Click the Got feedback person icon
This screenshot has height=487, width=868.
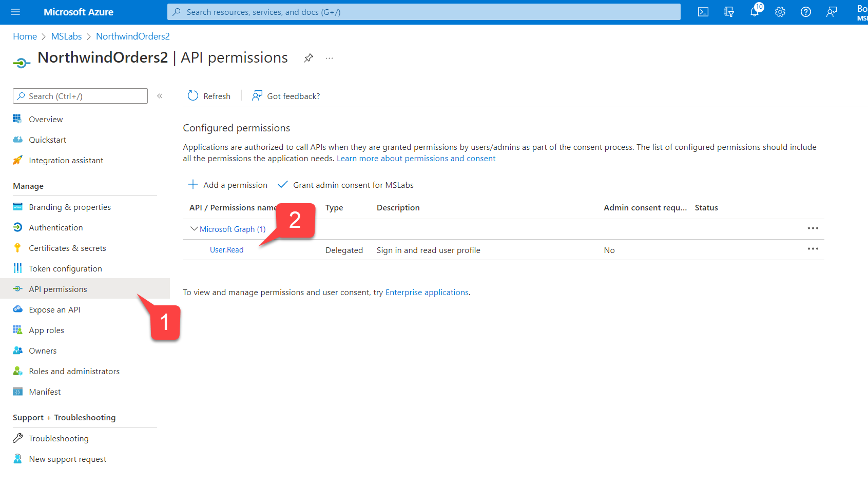pyautogui.click(x=257, y=96)
